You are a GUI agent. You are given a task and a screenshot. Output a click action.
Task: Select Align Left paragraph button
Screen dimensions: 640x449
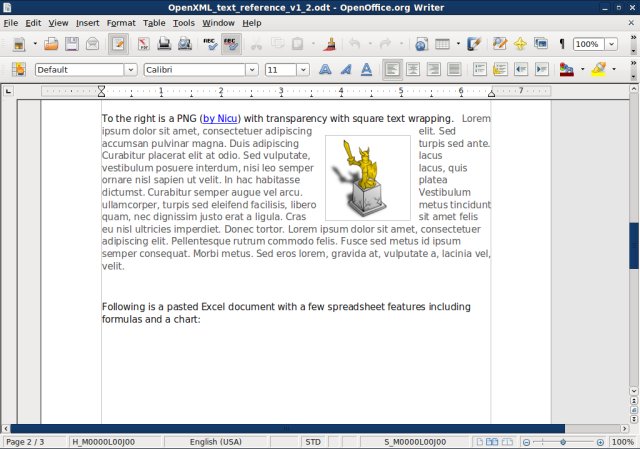pos(392,69)
